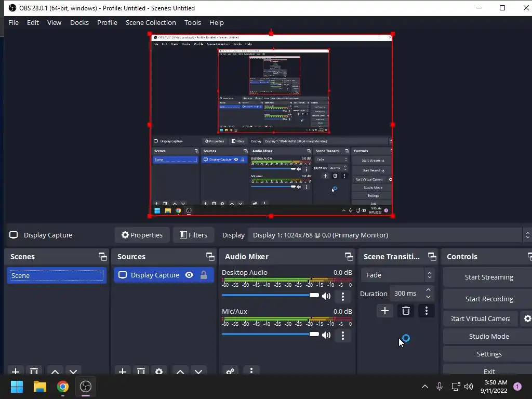Open the File menu
This screenshot has height=399, width=532.
point(14,22)
